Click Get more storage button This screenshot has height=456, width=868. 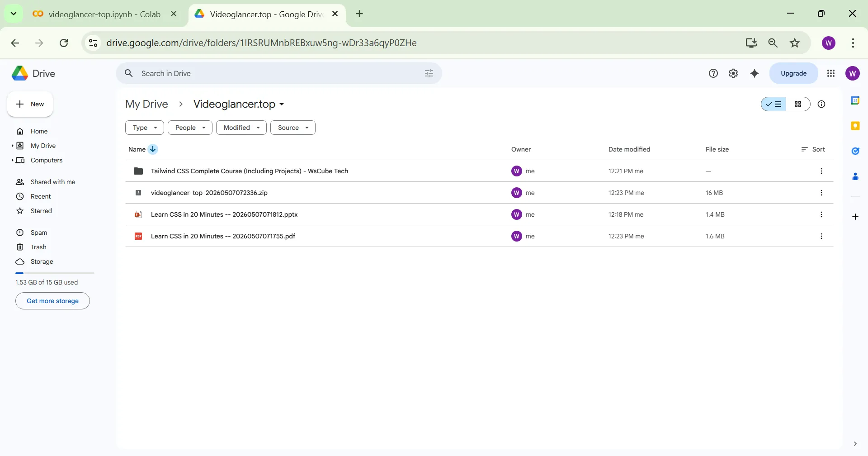[52, 301]
